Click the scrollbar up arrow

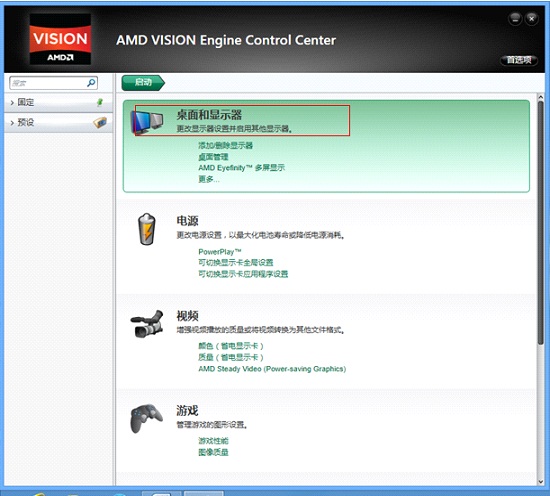click(541, 97)
